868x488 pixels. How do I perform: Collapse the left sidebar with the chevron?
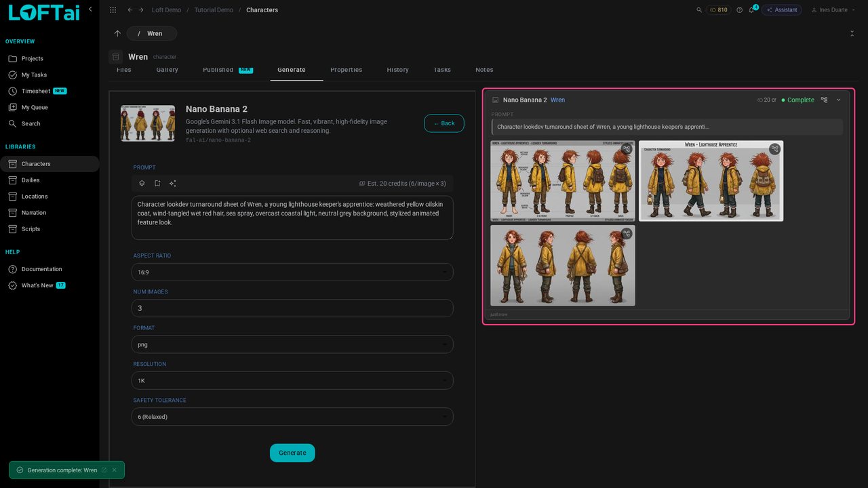(x=90, y=9)
